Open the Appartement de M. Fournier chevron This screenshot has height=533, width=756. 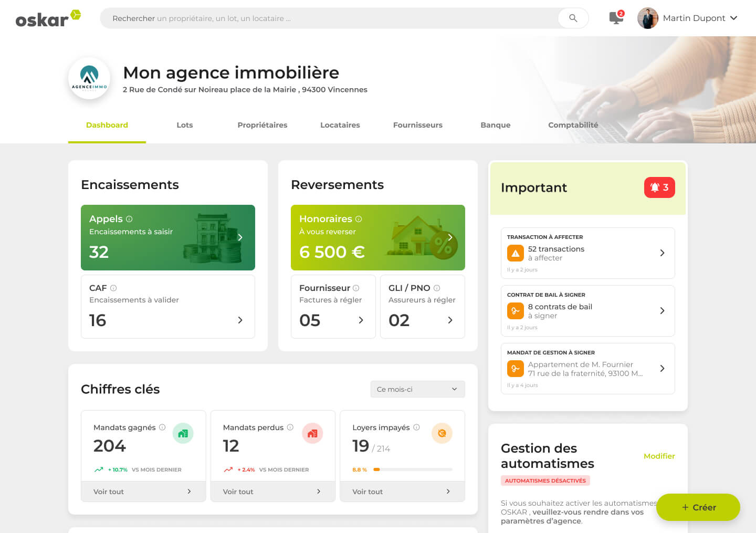[662, 369]
